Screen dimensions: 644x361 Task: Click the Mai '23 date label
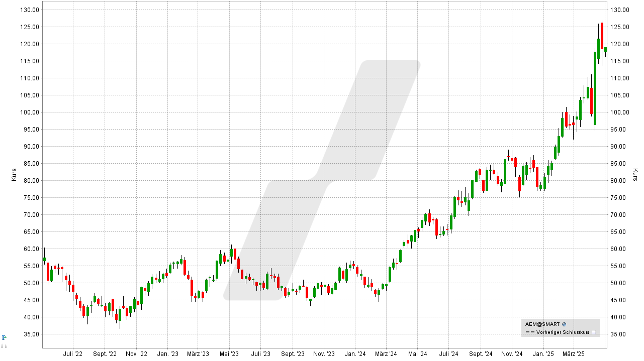[x=229, y=354]
